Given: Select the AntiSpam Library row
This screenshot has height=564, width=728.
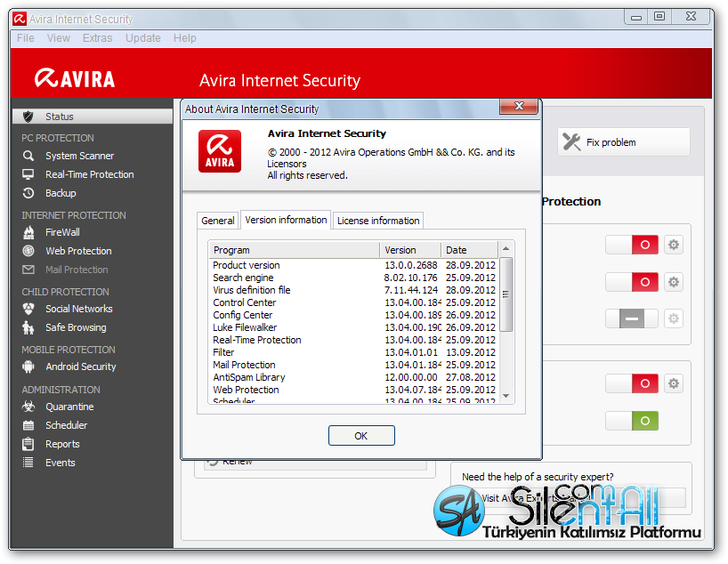Looking at the screenshot, I should click(x=355, y=377).
